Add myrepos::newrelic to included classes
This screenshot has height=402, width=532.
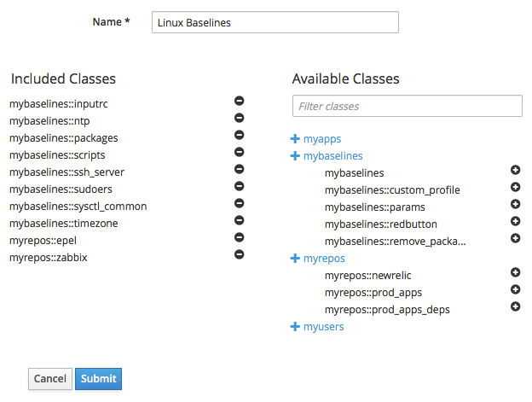pyautogui.click(x=515, y=272)
